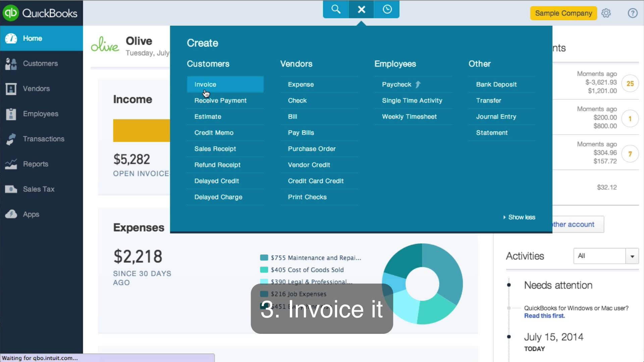The height and width of the screenshot is (362, 644).
Task: Click the circled 7 badge
Action: [630, 154]
